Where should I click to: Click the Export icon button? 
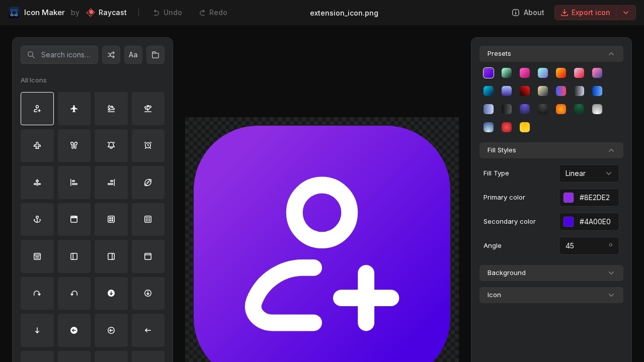click(585, 13)
